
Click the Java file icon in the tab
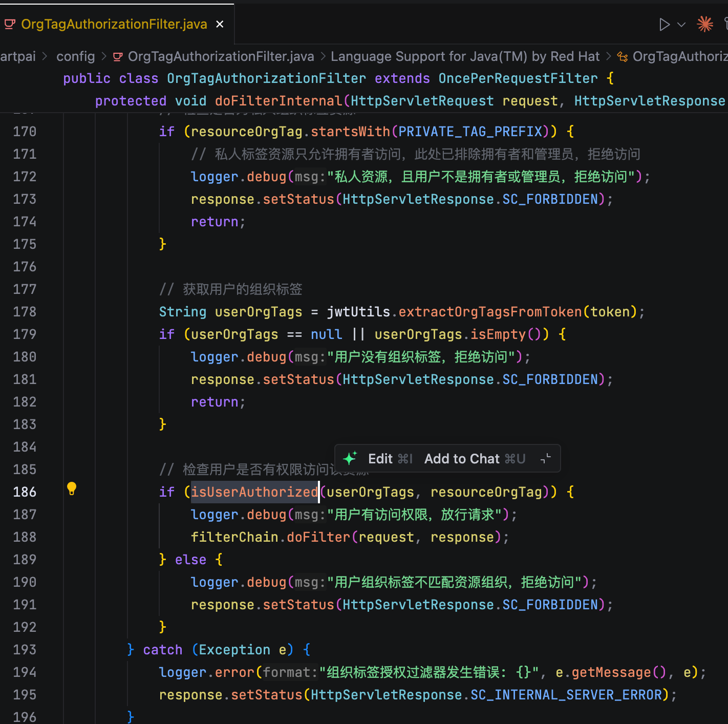pyautogui.click(x=10, y=24)
